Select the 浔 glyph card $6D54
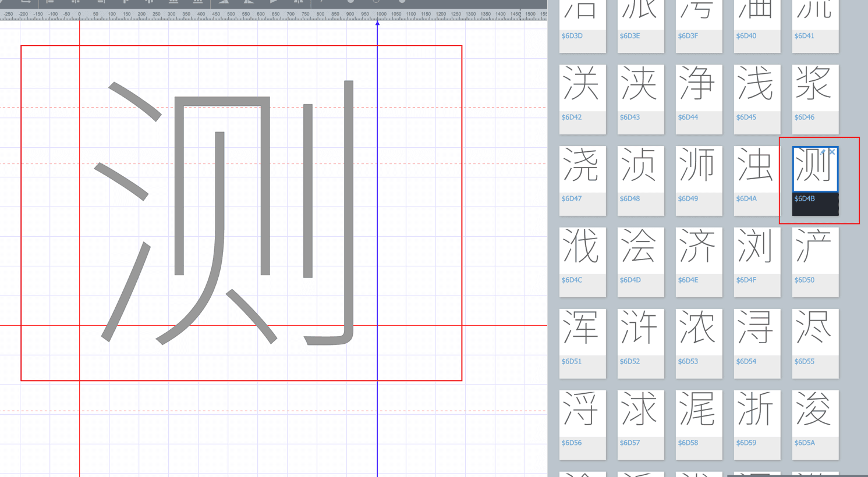The height and width of the screenshot is (477, 868). click(757, 344)
